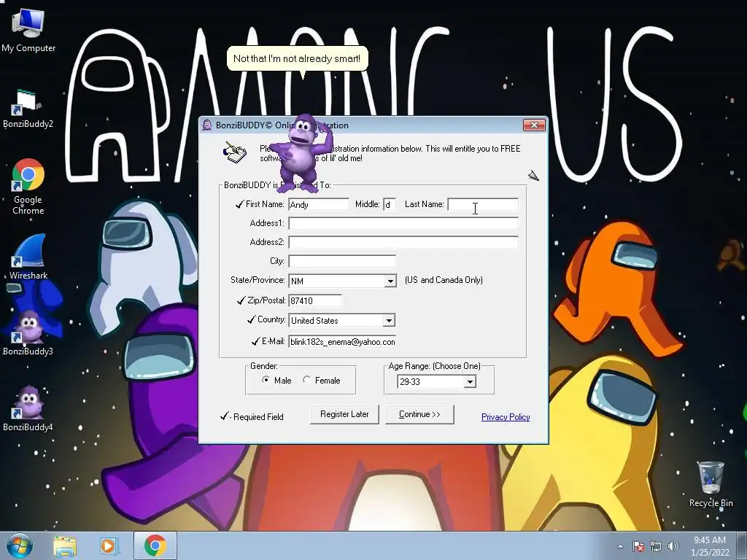
Task: Click the 'Age Range: (Choose One)' label
Action: coord(435,366)
